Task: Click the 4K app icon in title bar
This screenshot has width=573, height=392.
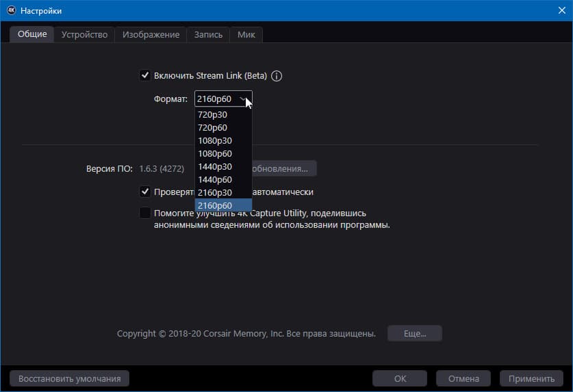Action: pos(12,10)
